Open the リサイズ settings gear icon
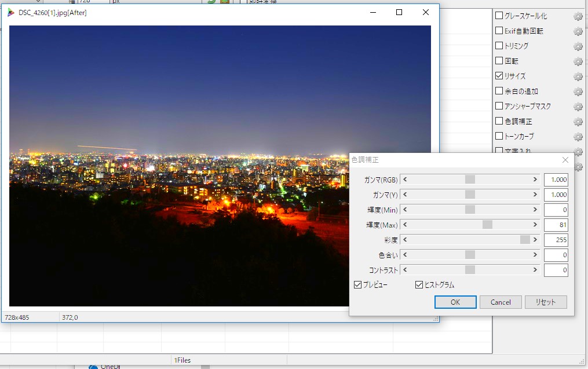The width and height of the screenshot is (588, 369). pos(578,76)
